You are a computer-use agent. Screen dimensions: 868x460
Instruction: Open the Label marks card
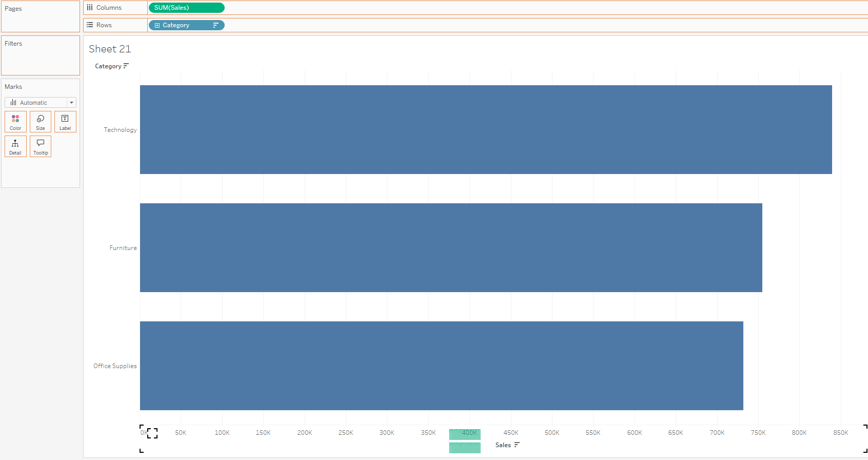pyautogui.click(x=65, y=122)
